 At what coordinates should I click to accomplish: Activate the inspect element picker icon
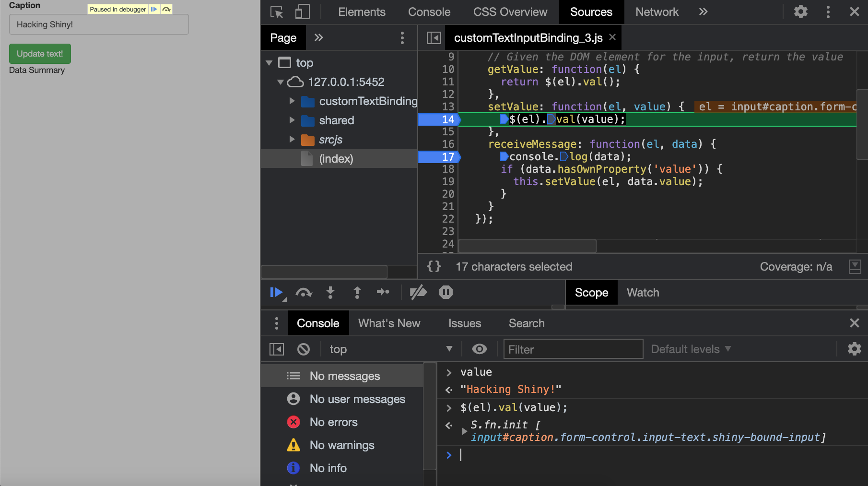click(277, 12)
